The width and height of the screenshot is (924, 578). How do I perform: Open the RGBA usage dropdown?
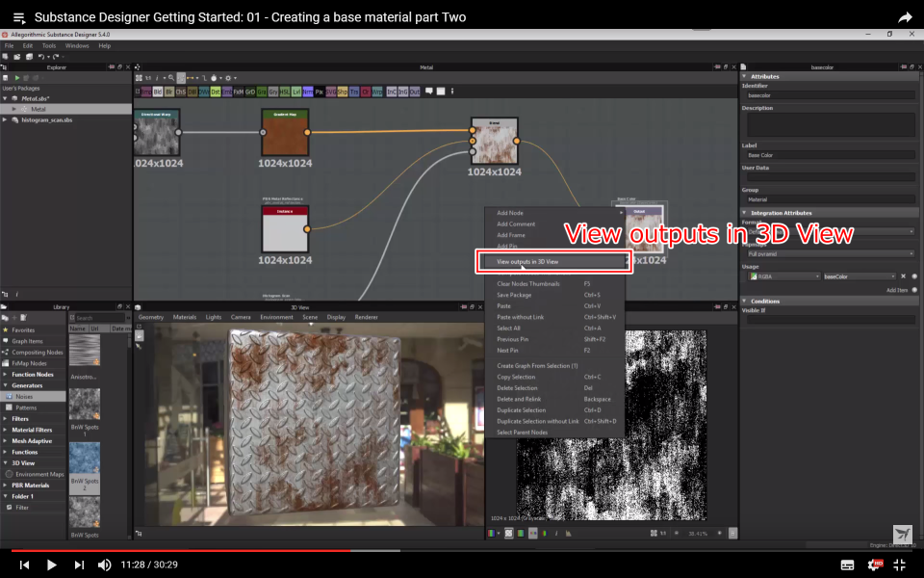783,276
